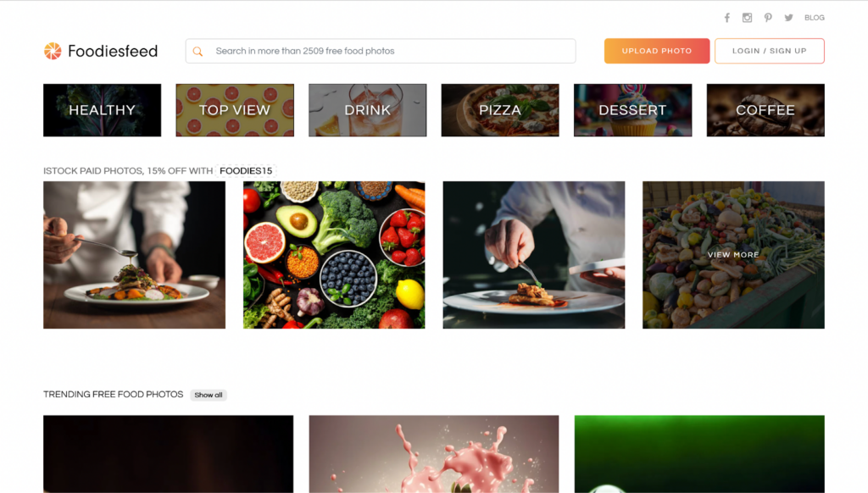
Task: Click the FOODIES15 promo code
Action: point(246,171)
